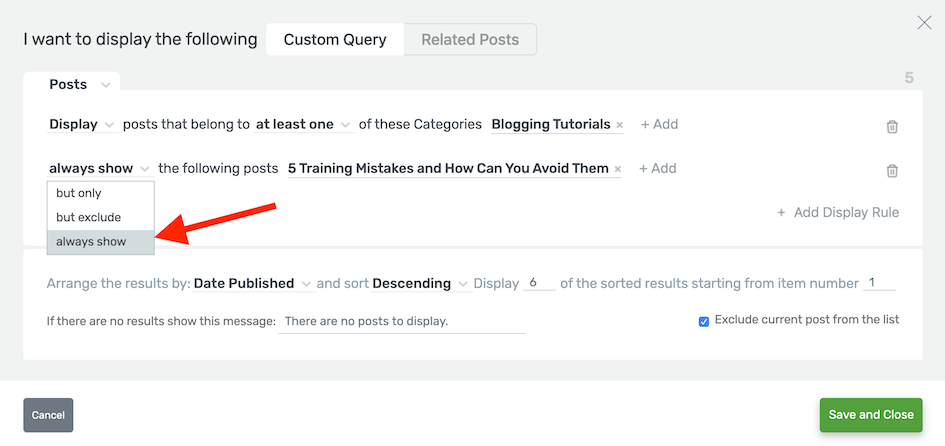Delete the Categories display rule via trash icon
Image resolution: width=945 pixels, height=446 pixels.
coord(892,126)
